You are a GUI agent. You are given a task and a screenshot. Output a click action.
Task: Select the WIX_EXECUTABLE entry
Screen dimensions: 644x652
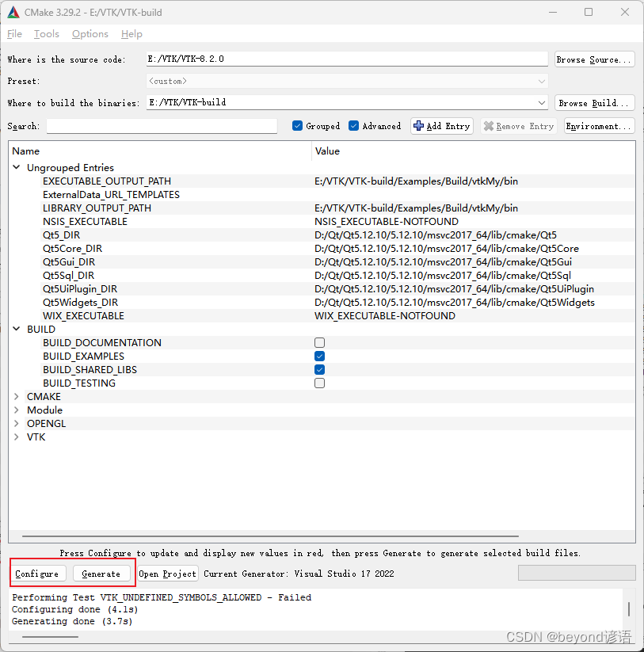tap(83, 315)
